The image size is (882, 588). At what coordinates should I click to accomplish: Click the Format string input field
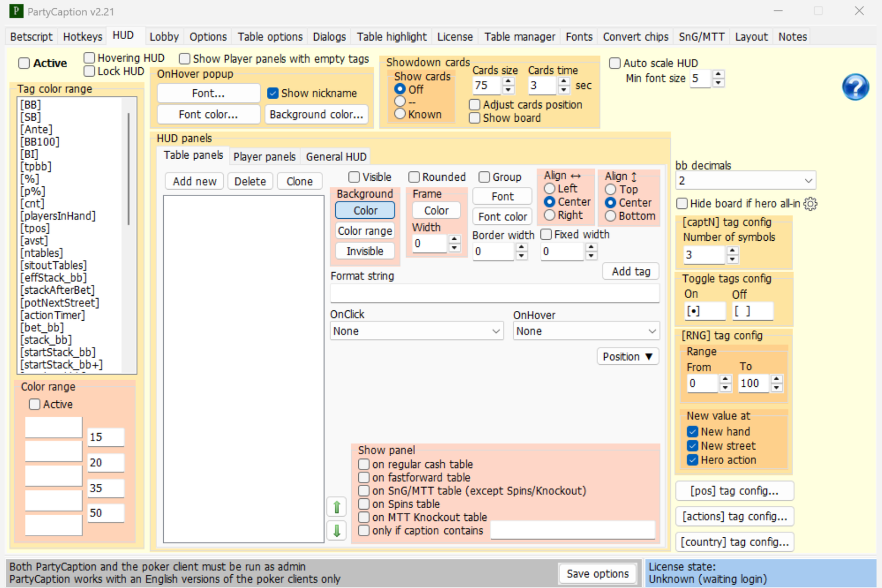pyautogui.click(x=494, y=294)
